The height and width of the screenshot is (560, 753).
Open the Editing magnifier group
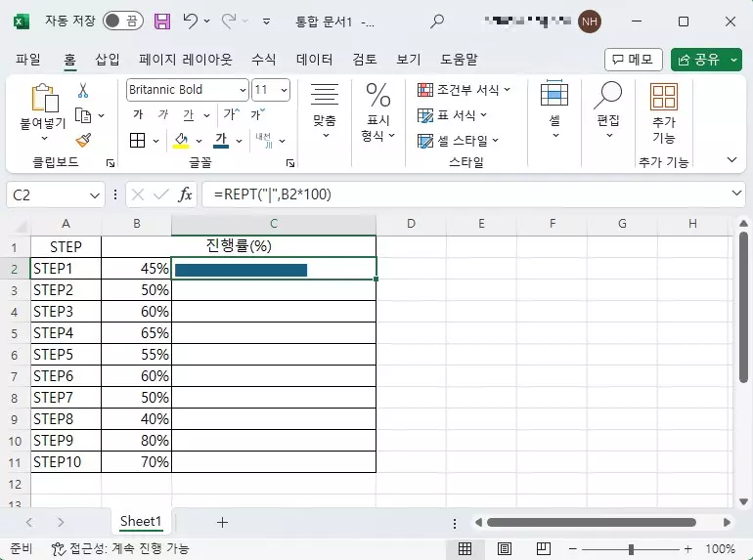coord(608,109)
